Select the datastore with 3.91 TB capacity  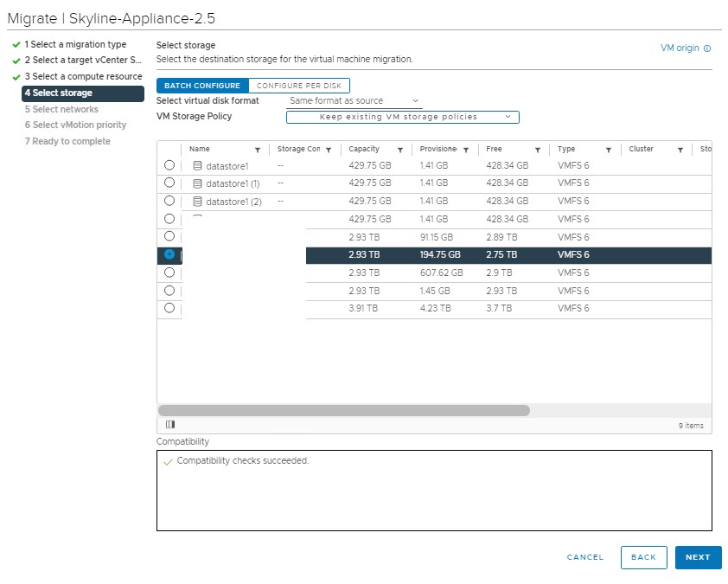click(169, 308)
